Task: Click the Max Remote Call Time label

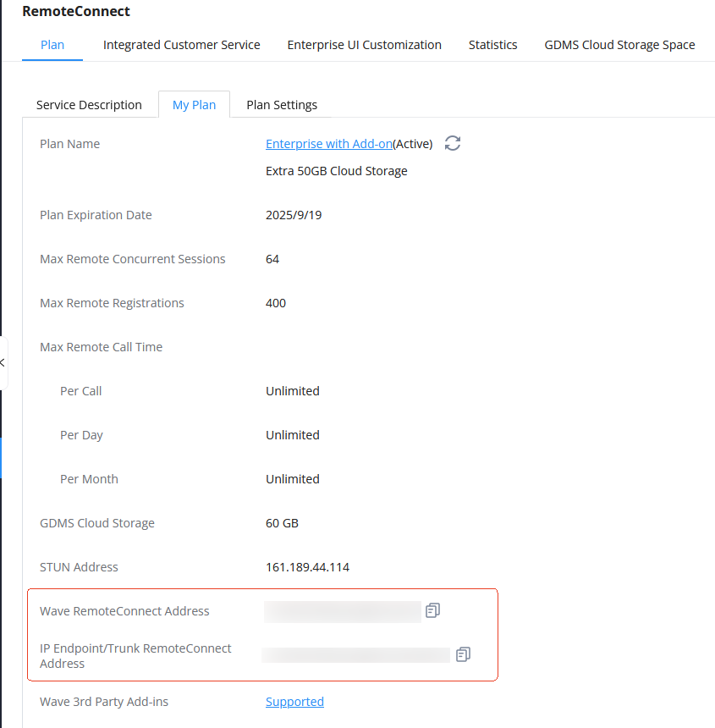Action: coord(102,347)
